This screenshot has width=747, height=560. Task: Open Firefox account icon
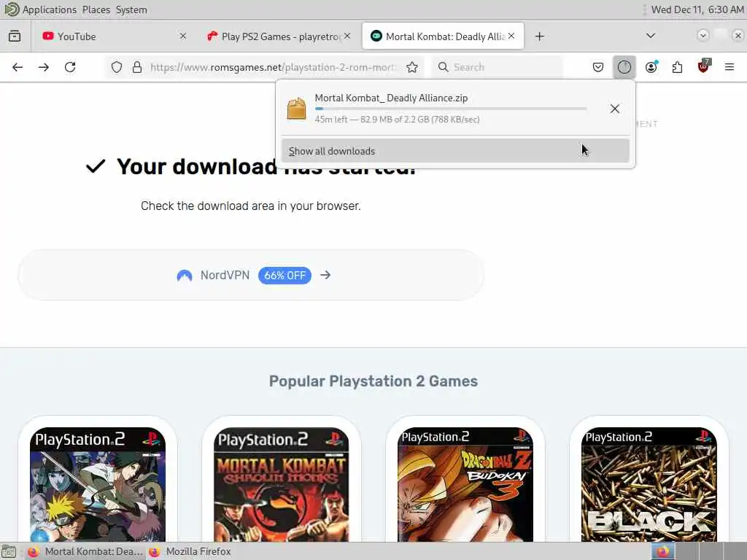(x=651, y=67)
